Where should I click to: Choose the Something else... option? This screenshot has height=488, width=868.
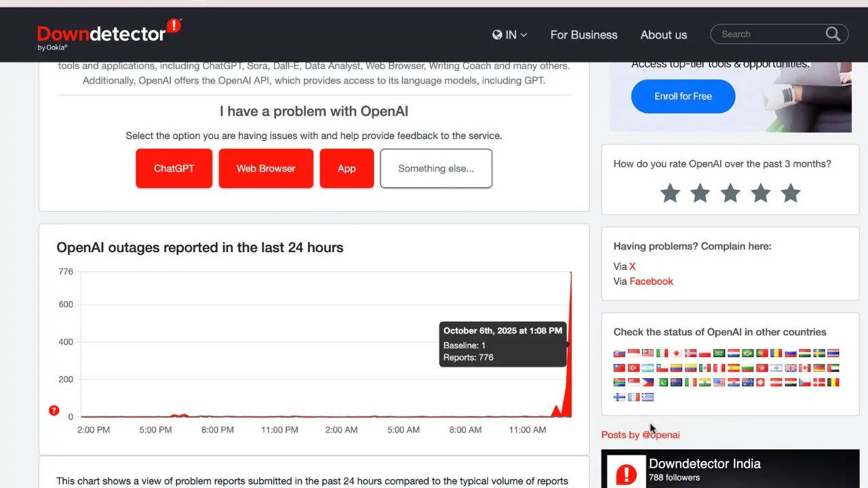click(436, 168)
